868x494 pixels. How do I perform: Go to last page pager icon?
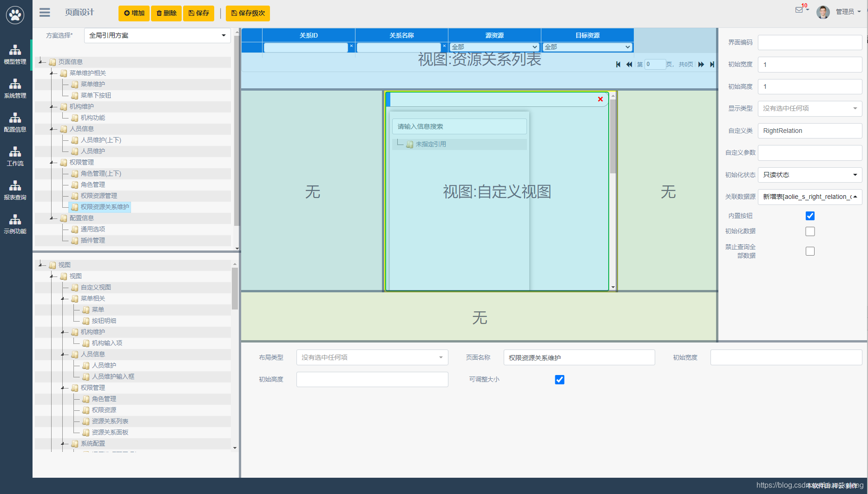point(712,65)
